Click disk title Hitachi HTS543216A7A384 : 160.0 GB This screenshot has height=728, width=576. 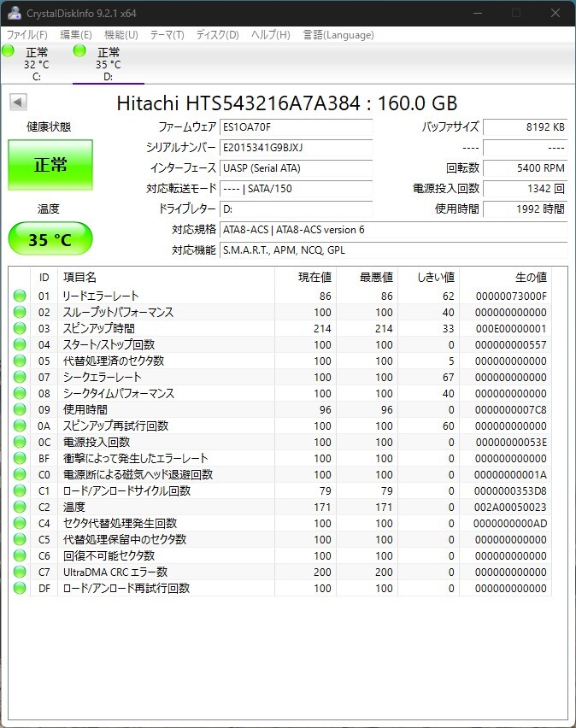[286, 103]
